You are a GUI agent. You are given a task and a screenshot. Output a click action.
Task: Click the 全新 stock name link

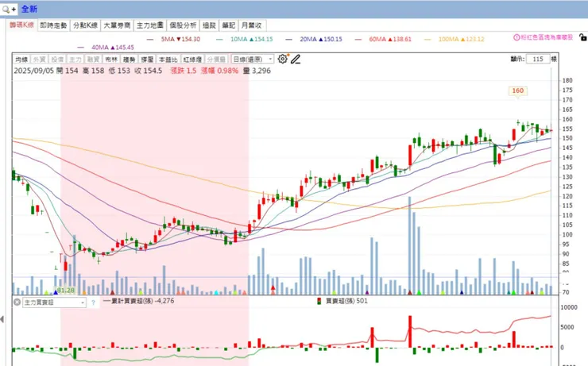click(29, 9)
